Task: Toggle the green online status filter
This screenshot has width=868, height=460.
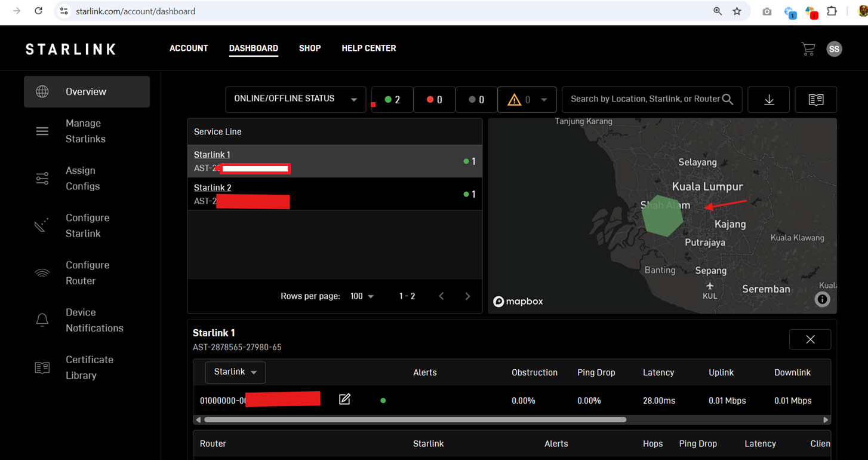Action: click(x=392, y=100)
